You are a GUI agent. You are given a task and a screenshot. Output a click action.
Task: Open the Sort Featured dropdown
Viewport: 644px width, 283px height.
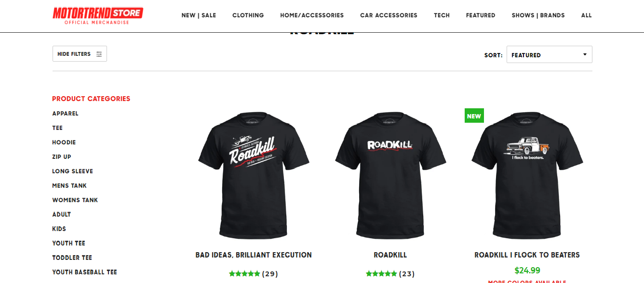point(549,54)
